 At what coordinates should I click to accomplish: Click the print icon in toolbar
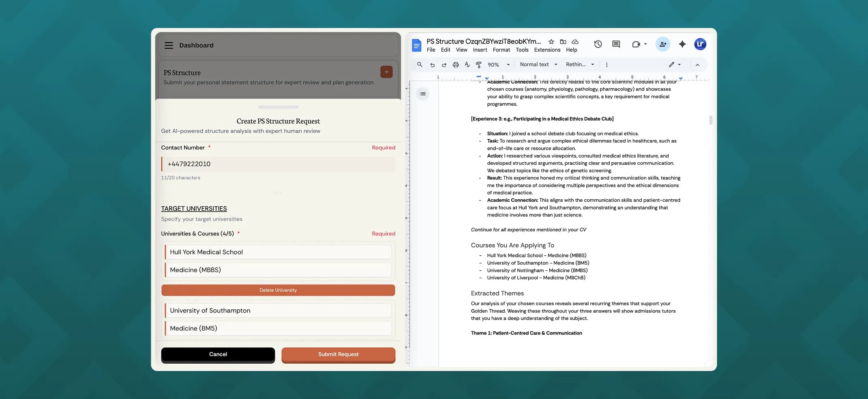coord(456,65)
